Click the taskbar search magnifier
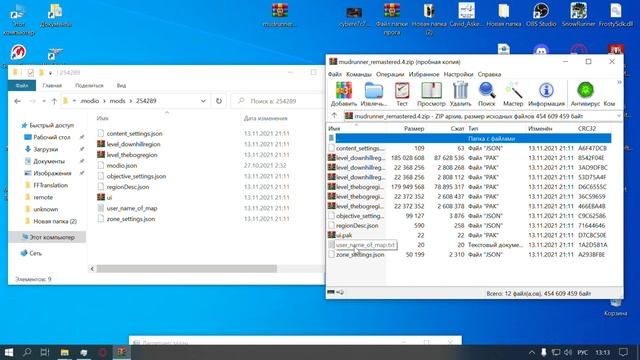 27,352
